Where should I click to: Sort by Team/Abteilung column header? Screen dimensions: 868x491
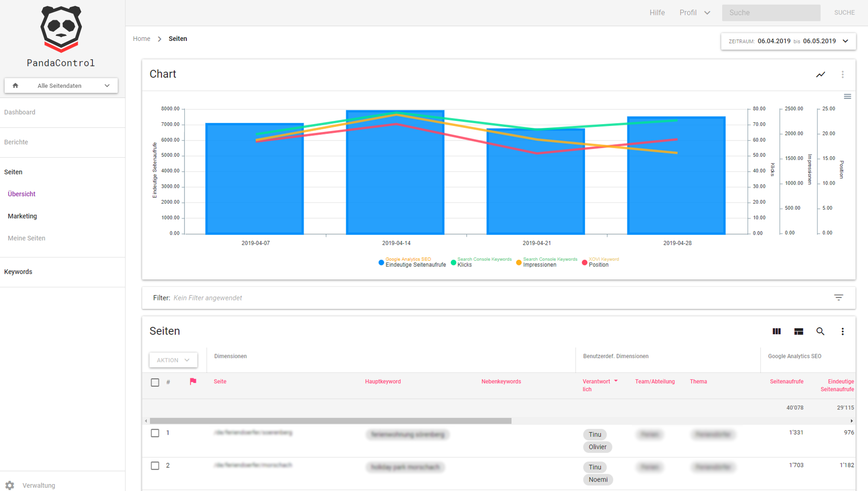coord(655,382)
